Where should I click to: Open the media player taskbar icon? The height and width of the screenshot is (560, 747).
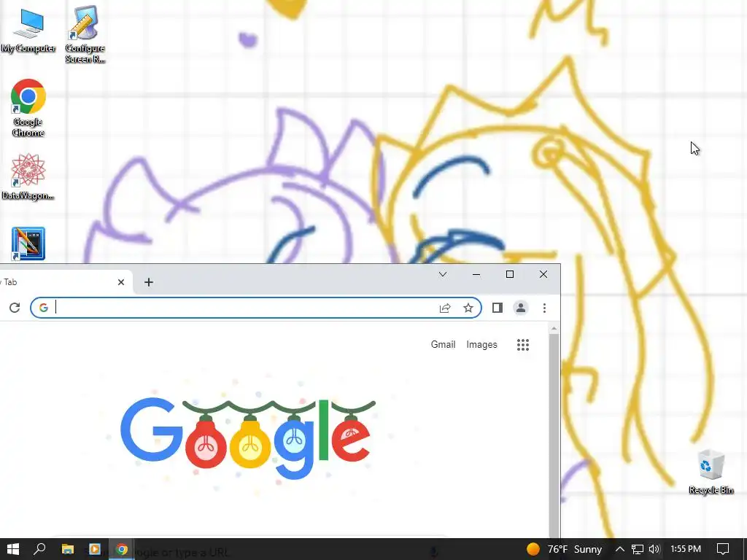point(94,550)
